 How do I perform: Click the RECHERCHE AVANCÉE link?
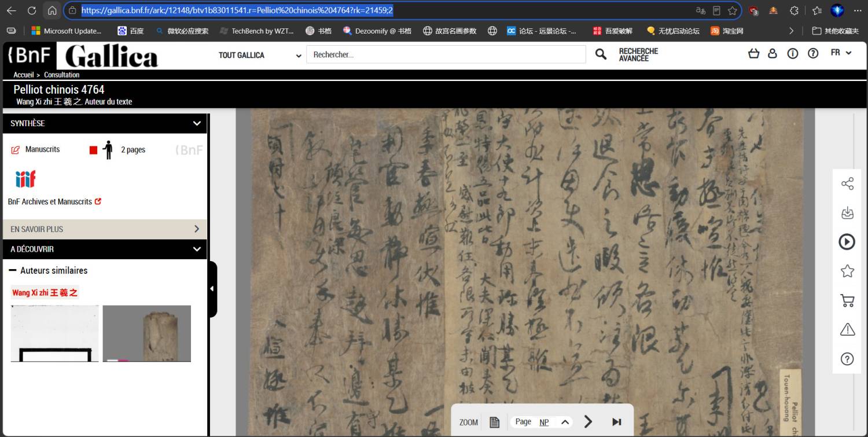(x=638, y=54)
